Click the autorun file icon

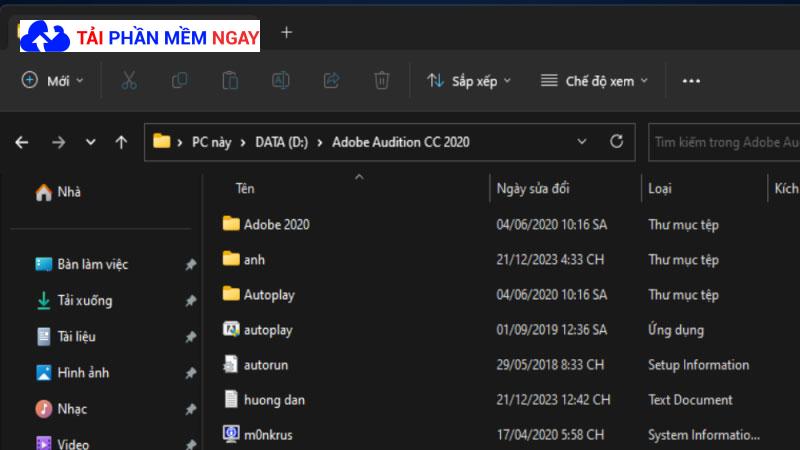[231, 364]
